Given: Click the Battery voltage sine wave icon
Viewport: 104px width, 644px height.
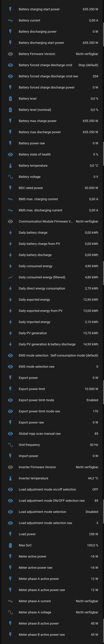Looking at the screenshot, I should pyautogui.click(x=10, y=177).
